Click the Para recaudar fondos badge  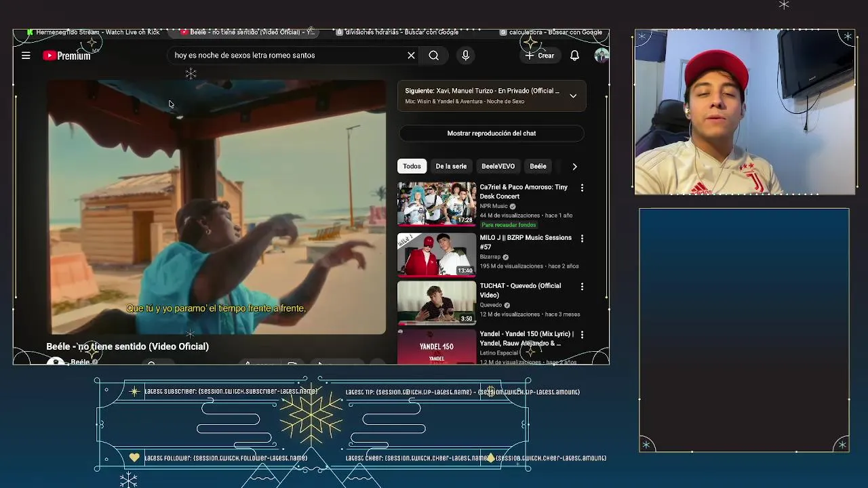click(509, 225)
